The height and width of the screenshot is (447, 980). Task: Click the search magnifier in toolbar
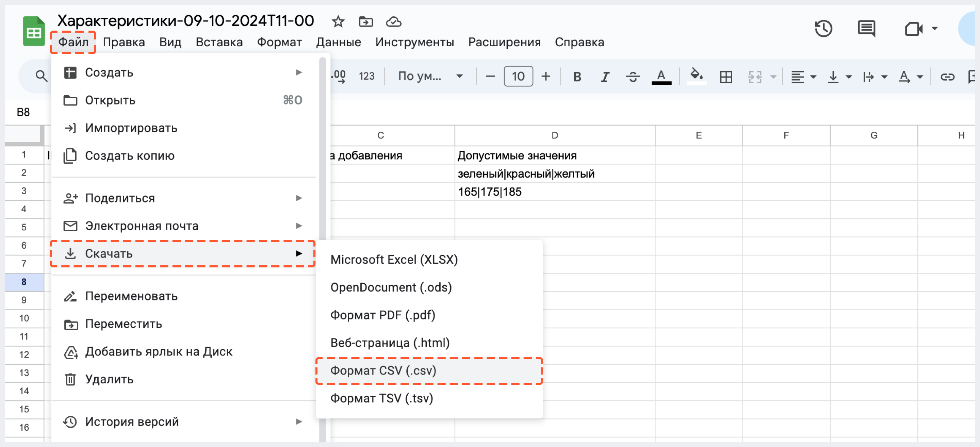(x=42, y=77)
